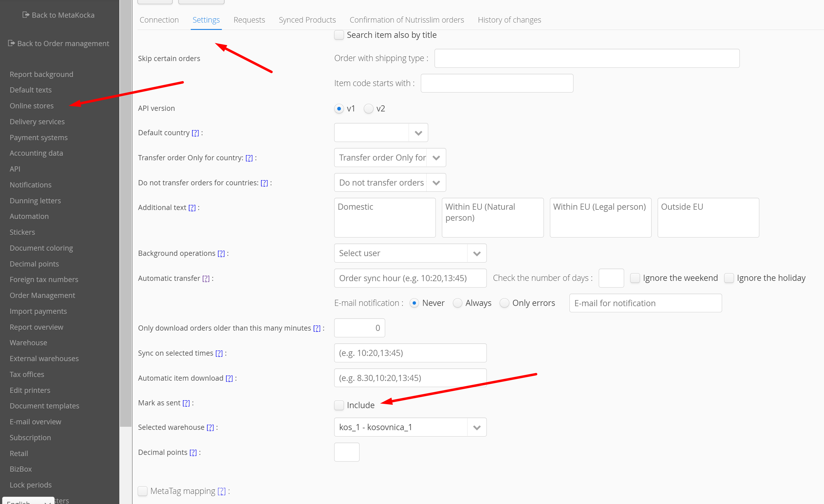Go to Delivery services settings
The image size is (824, 504).
click(x=37, y=121)
